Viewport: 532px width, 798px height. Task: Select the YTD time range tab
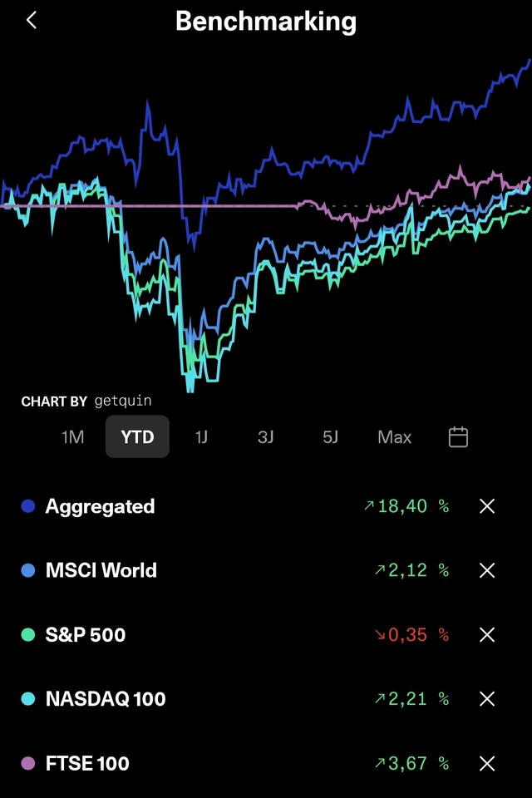pyautogui.click(x=137, y=437)
